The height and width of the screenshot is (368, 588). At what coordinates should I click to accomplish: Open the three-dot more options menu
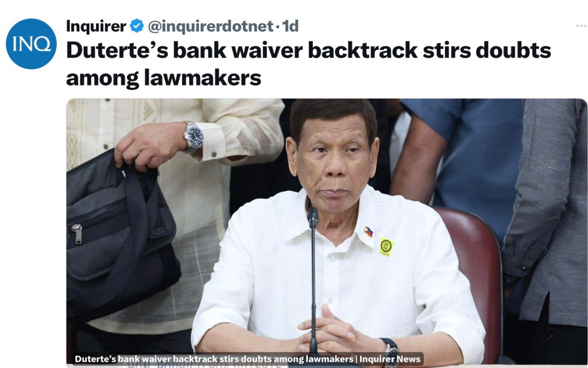pyautogui.click(x=581, y=26)
